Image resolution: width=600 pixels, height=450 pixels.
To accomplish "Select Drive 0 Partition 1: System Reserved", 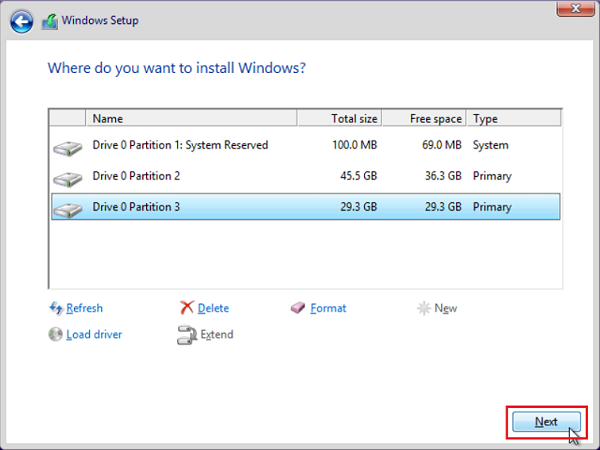I will pyautogui.click(x=180, y=145).
